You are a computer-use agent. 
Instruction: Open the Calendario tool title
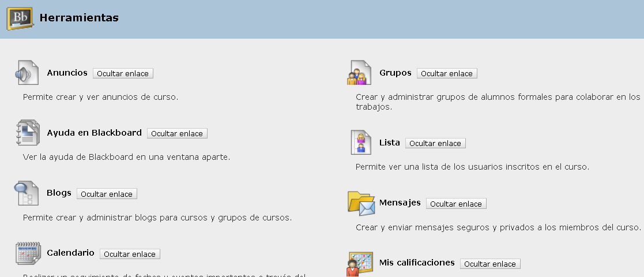pos(70,253)
